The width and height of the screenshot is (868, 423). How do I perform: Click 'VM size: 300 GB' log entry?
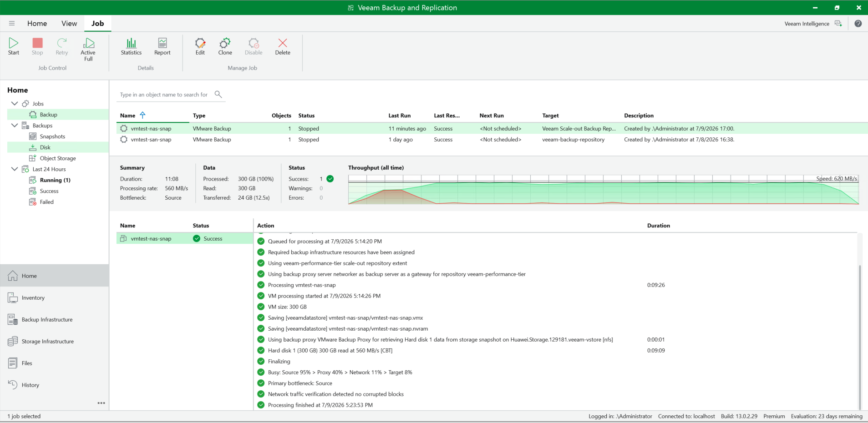(x=287, y=307)
